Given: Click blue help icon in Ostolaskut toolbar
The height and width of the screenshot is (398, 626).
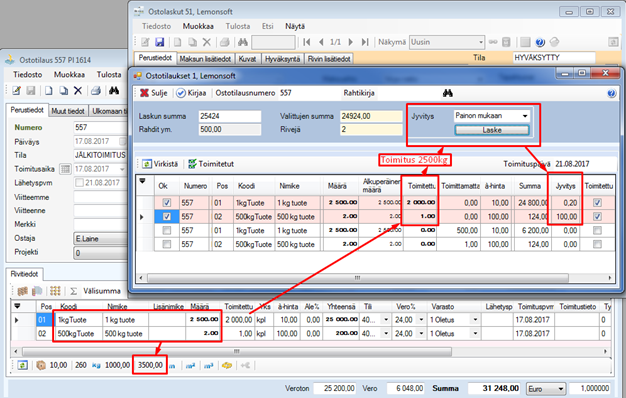Looking at the screenshot, I should pyautogui.click(x=540, y=42).
